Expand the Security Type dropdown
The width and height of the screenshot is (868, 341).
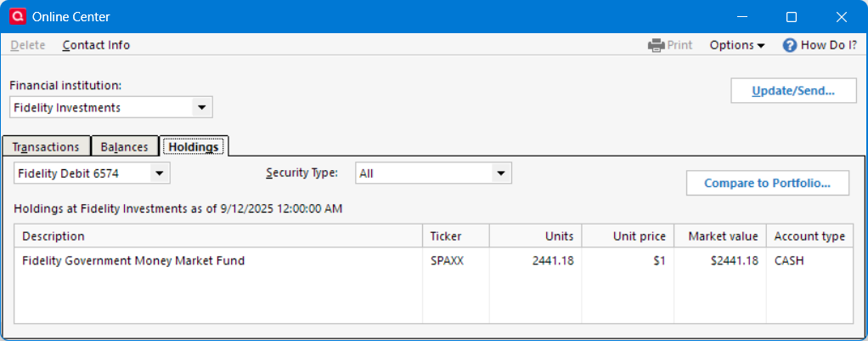(x=501, y=173)
